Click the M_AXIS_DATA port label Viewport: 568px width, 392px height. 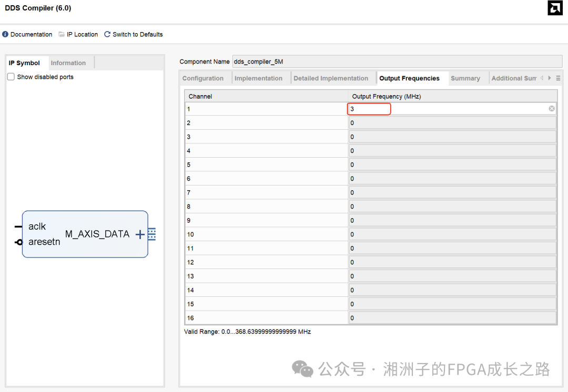tap(97, 234)
